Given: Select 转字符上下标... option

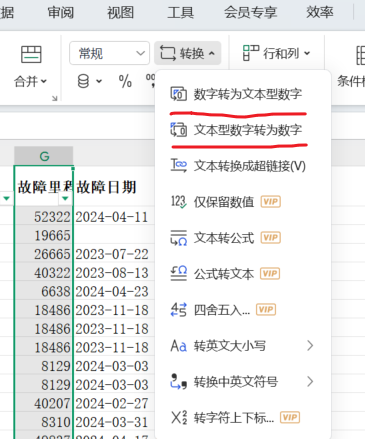Looking at the screenshot, I should 243,418.
